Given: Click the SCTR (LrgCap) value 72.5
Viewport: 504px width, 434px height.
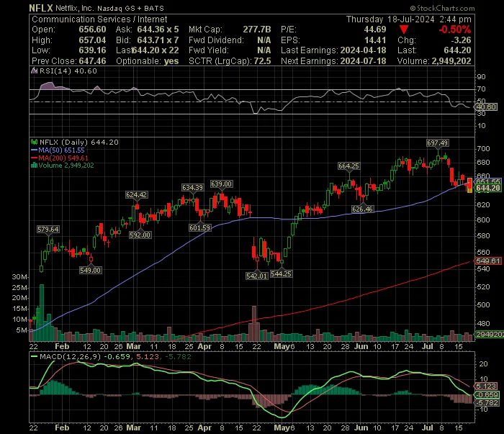Looking at the screenshot, I should pos(262,61).
